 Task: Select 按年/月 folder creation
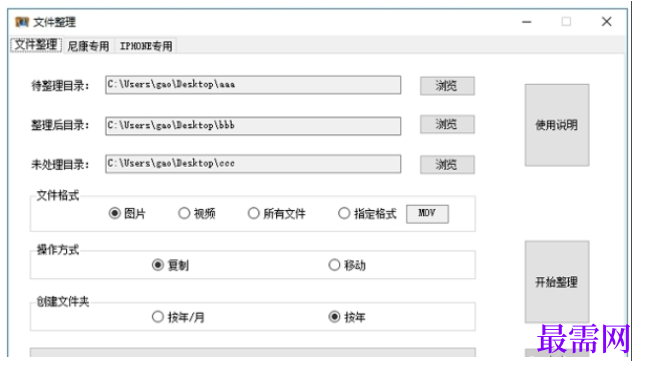coord(178,317)
